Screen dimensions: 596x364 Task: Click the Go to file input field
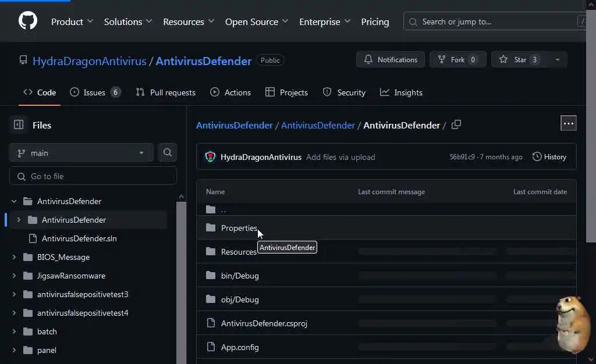click(93, 176)
